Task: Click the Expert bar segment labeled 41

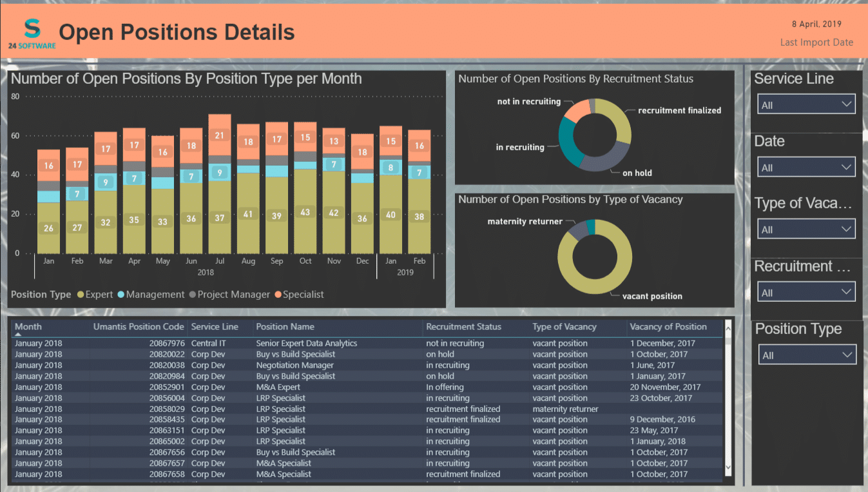Action: pyautogui.click(x=248, y=213)
